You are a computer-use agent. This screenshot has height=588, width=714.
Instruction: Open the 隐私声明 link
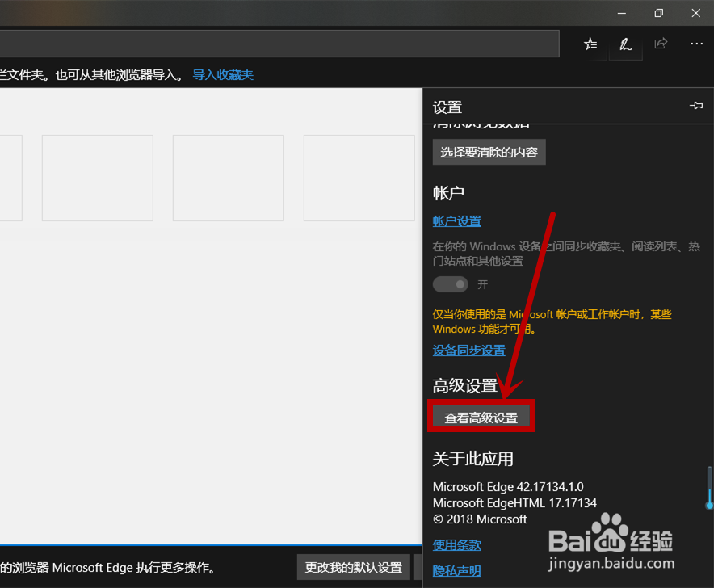[x=456, y=571]
